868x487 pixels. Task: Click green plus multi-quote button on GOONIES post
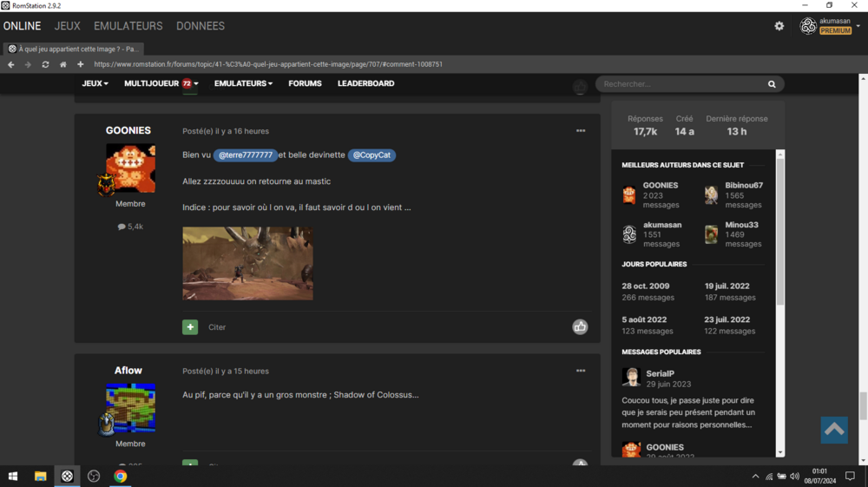190,327
